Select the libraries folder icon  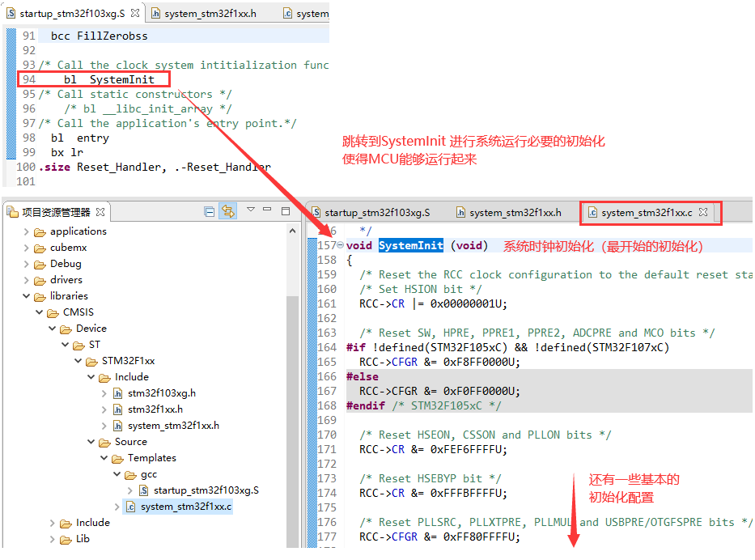click(40, 297)
